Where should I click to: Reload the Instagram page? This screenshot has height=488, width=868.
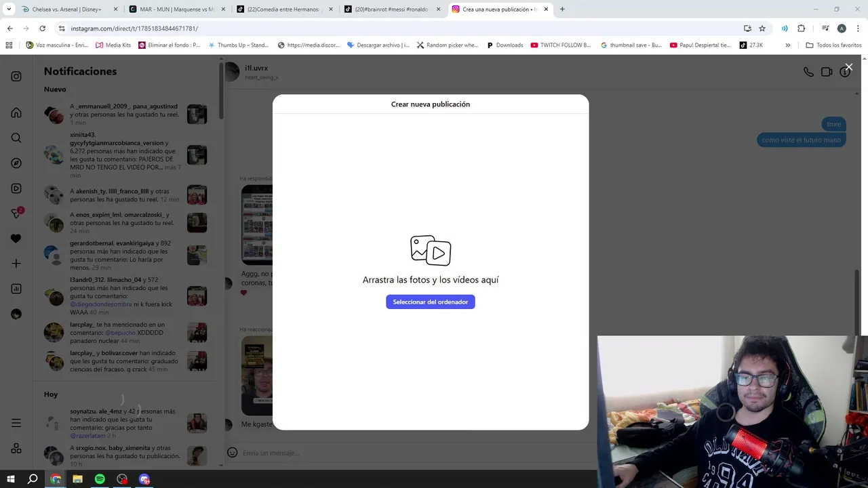(x=42, y=28)
